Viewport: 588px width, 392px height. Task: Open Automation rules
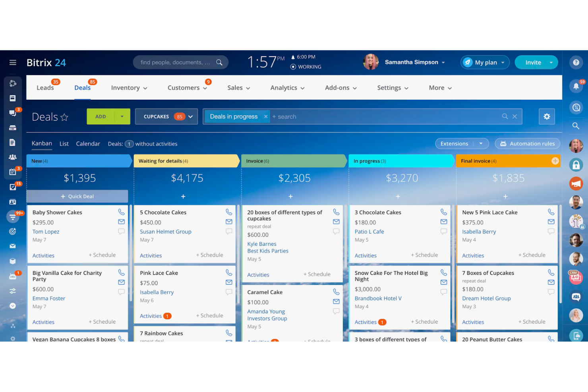coord(527,143)
